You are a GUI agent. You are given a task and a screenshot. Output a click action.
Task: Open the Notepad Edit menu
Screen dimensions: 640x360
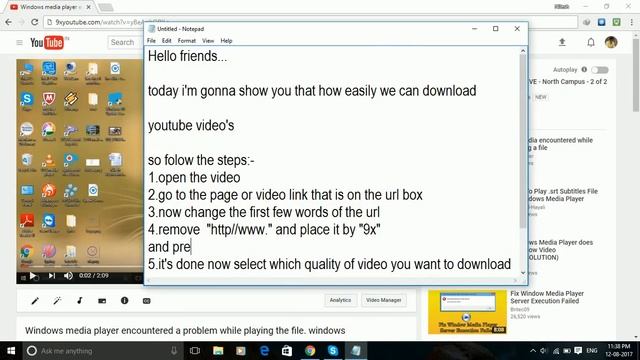pyautogui.click(x=167, y=41)
